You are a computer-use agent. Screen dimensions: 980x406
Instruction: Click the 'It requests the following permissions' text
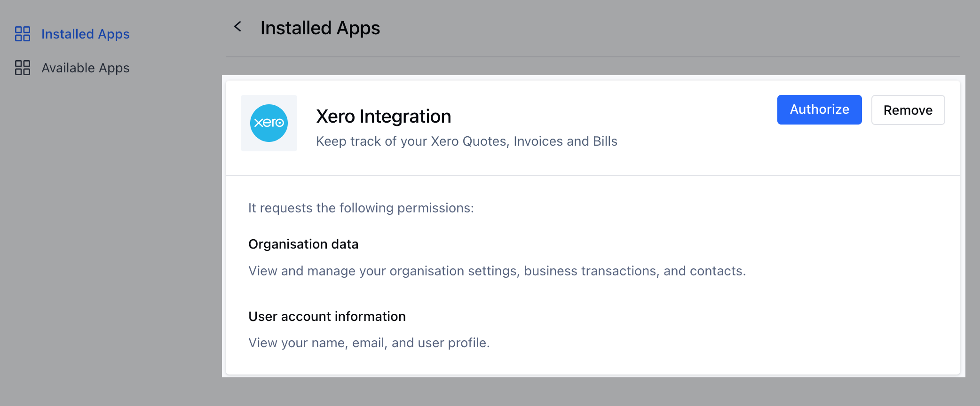pos(361,208)
